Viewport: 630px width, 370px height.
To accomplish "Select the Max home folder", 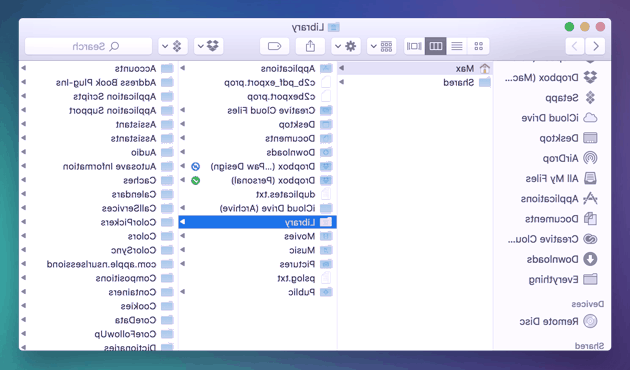I will (x=415, y=68).
